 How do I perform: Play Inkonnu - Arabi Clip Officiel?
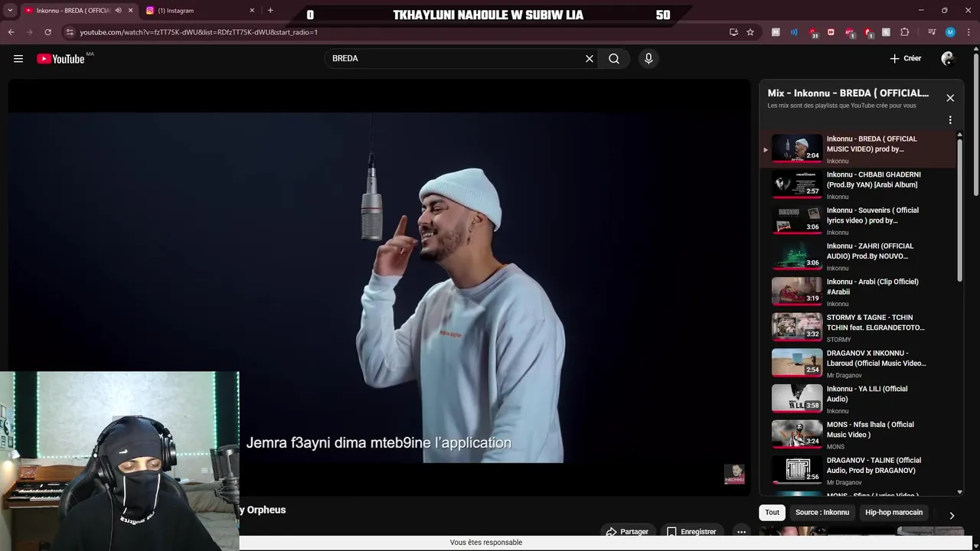[858, 292]
